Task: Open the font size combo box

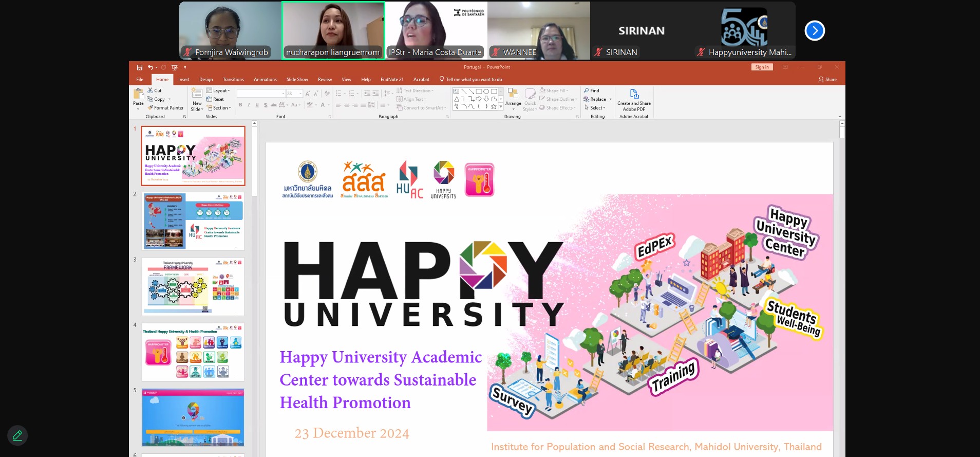Action: point(294,94)
